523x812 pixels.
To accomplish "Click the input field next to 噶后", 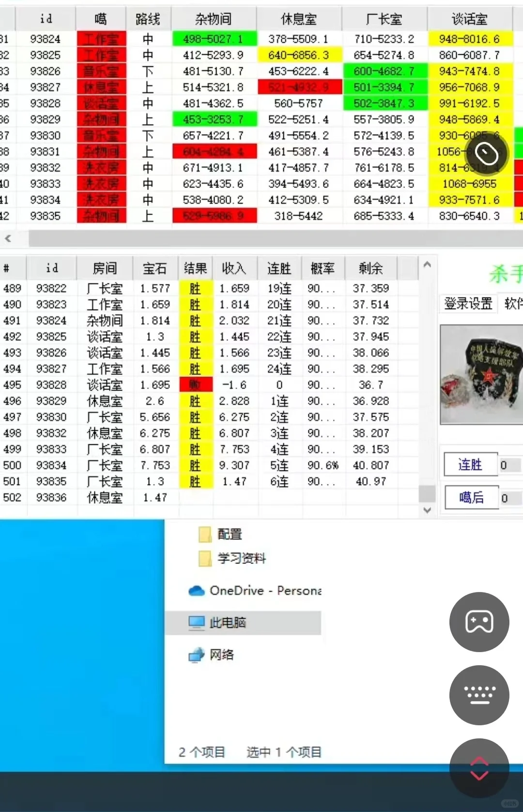I will [511, 498].
